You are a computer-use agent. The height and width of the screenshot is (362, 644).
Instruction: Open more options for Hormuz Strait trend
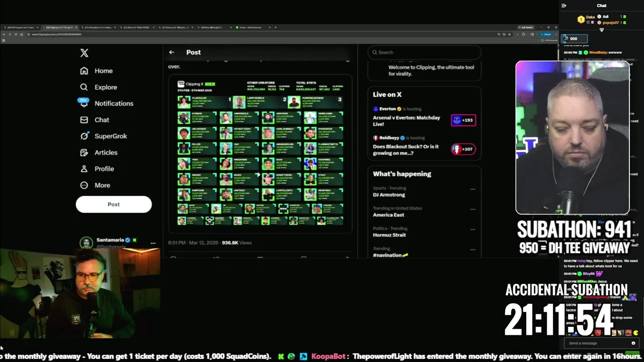coord(472,229)
